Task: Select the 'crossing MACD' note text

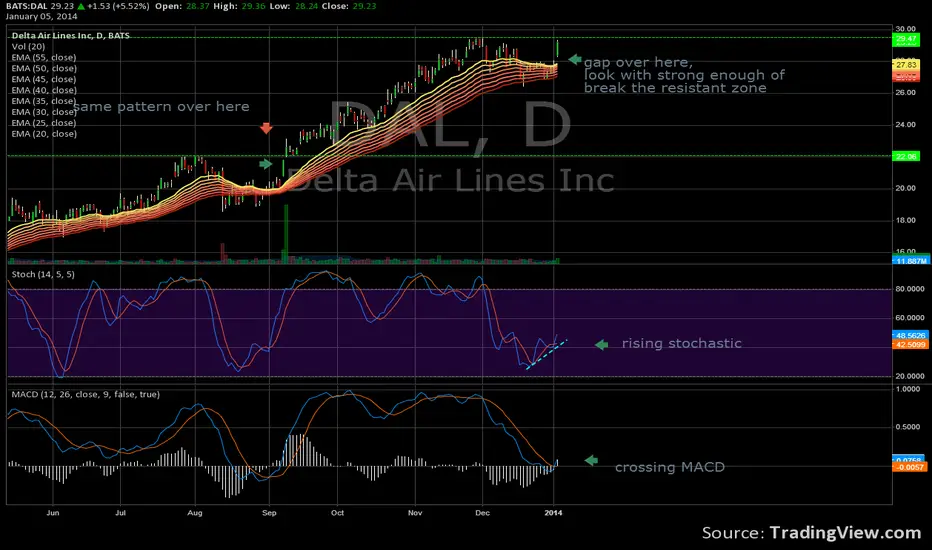Action: [x=670, y=467]
